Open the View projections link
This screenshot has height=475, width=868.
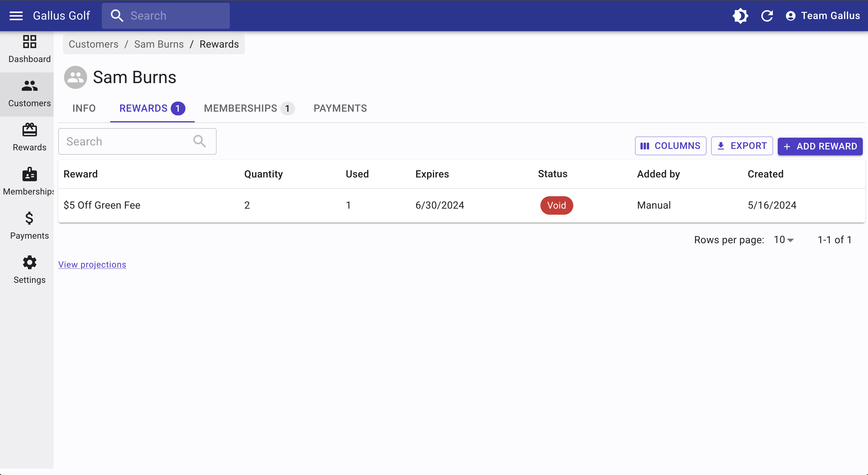click(92, 265)
